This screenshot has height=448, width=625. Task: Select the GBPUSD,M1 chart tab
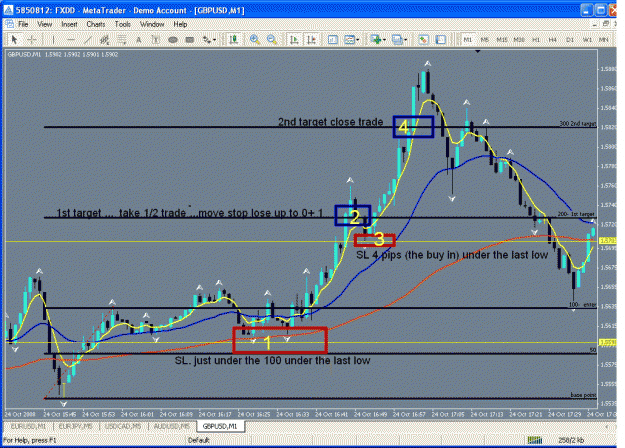220,426
